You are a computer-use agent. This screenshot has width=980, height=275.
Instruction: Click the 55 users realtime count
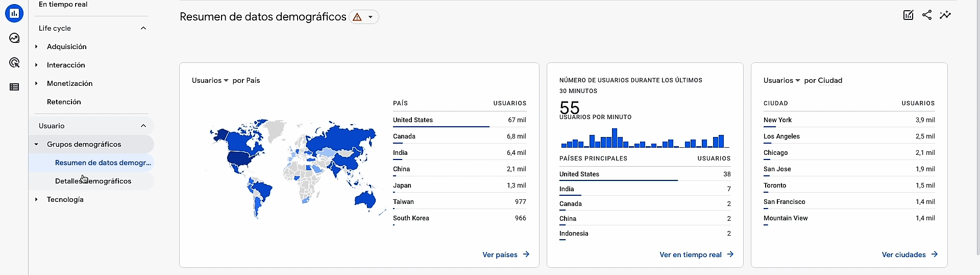tap(570, 107)
